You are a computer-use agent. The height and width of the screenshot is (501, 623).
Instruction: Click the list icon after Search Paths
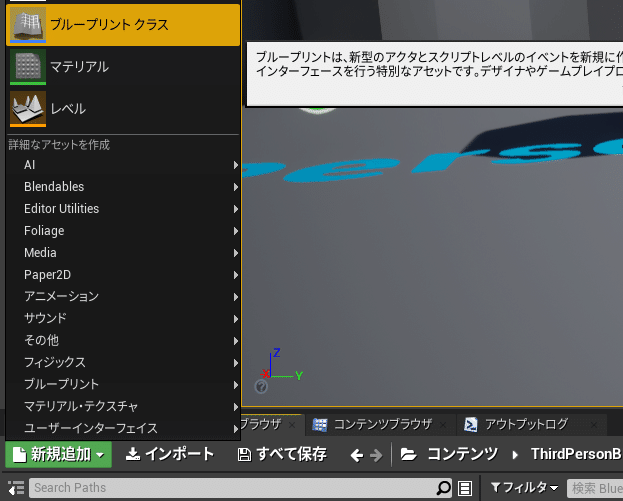tap(465, 488)
